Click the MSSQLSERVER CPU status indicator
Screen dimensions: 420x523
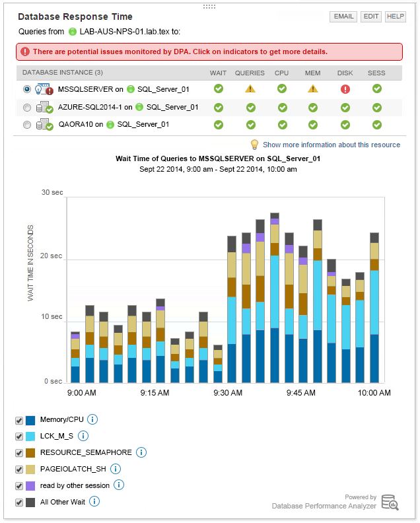point(282,88)
